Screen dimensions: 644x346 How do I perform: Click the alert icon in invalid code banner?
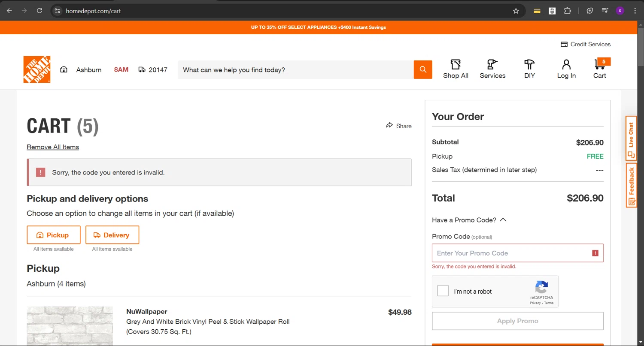pos(40,172)
